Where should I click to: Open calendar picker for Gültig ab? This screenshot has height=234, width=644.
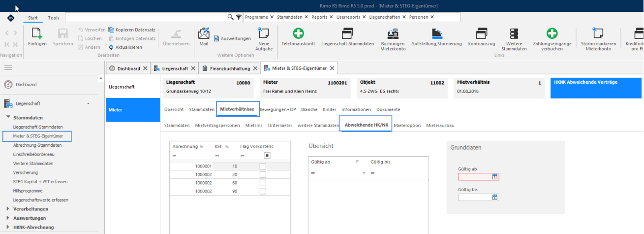(495, 177)
